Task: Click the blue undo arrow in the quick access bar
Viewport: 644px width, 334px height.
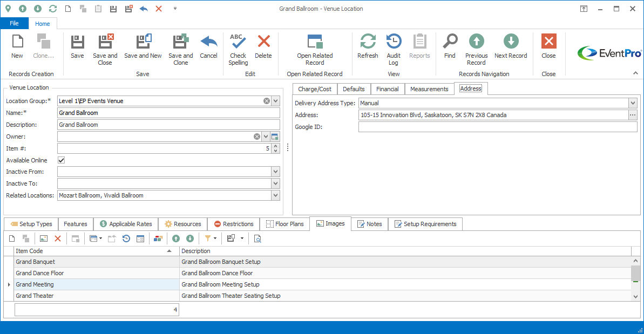Action: (x=144, y=9)
